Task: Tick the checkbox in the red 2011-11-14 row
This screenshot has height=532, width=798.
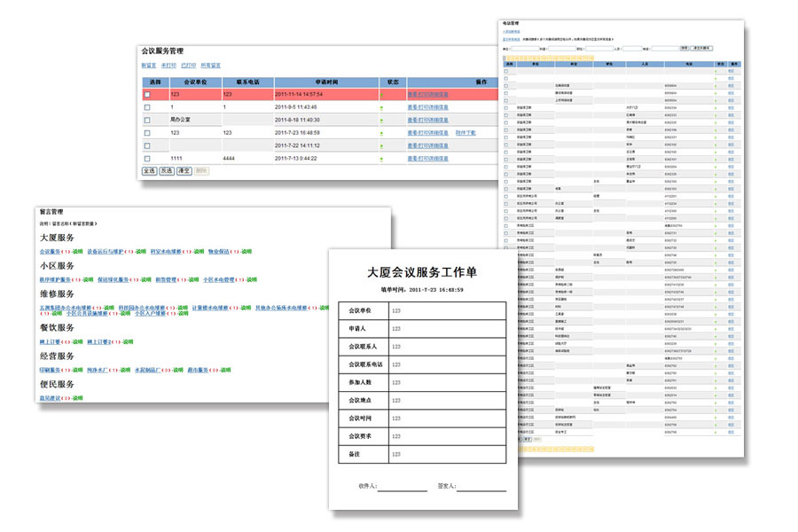Action: [147, 94]
